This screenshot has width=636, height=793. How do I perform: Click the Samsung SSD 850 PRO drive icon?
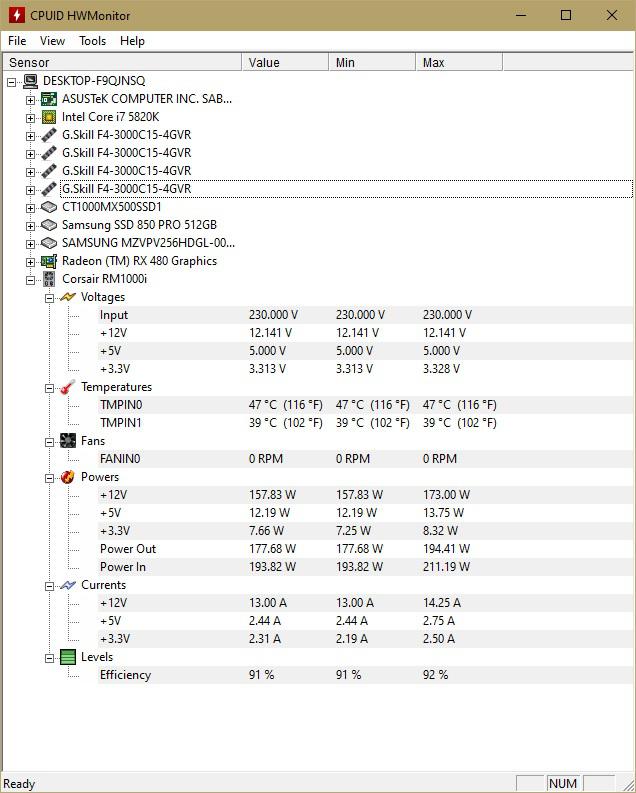49,225
